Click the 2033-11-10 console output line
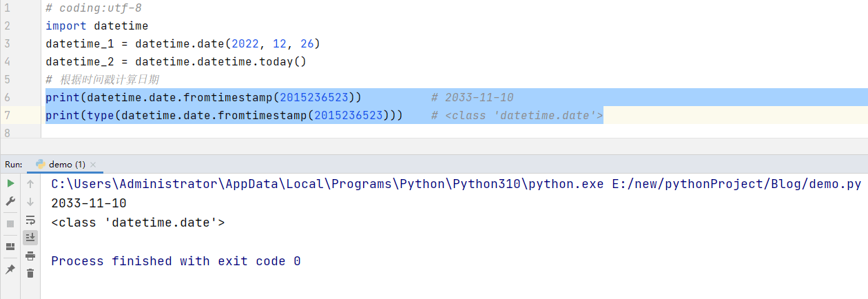Image resolution: width=868 pixels, height=299 pixels. coord(89,203)
